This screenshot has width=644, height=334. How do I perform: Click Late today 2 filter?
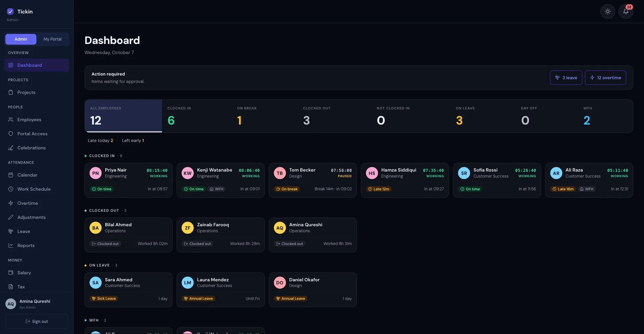point(100,141)
